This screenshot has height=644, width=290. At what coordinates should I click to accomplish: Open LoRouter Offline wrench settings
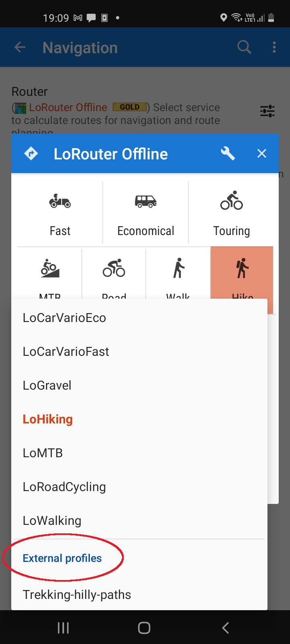click(228, 153)
